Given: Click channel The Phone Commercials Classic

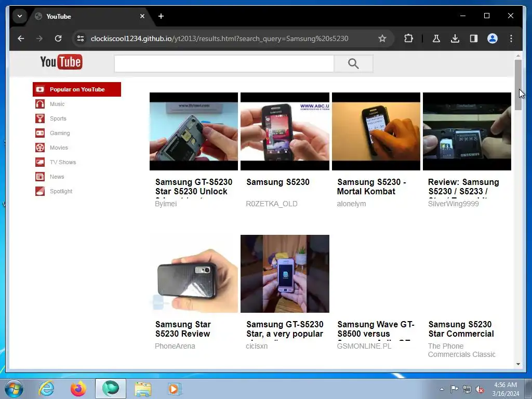Looking at the screenshot, I should pyautogui.click(x=461, y=350).
